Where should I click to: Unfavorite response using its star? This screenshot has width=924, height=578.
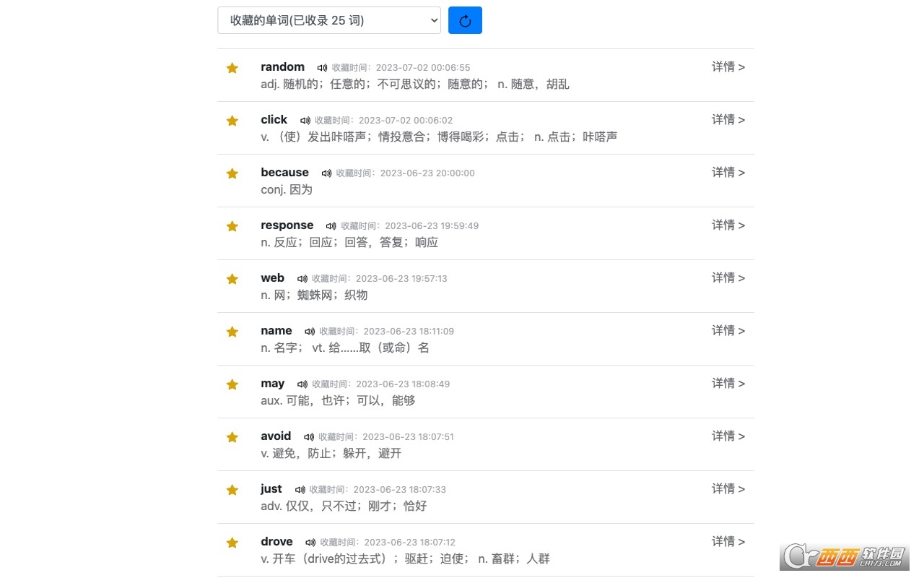pos(232,226)
